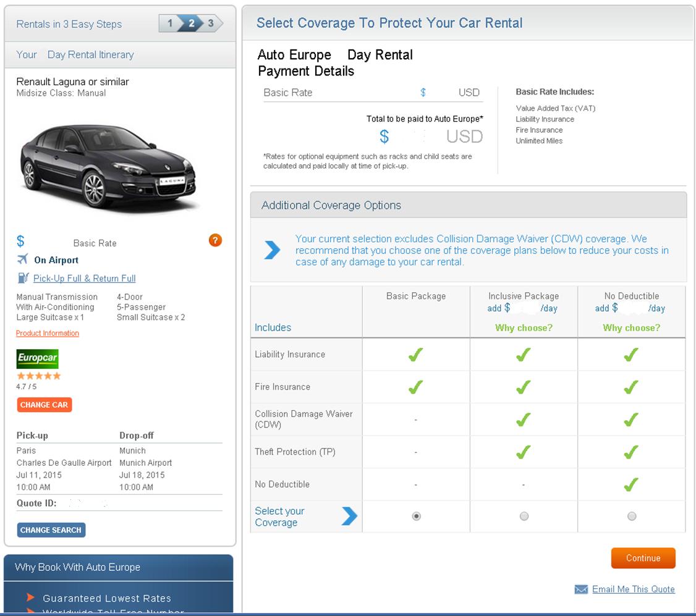696x616 pixels.
Task: Click the airplane On Airport icon
Action: [23, 259]
